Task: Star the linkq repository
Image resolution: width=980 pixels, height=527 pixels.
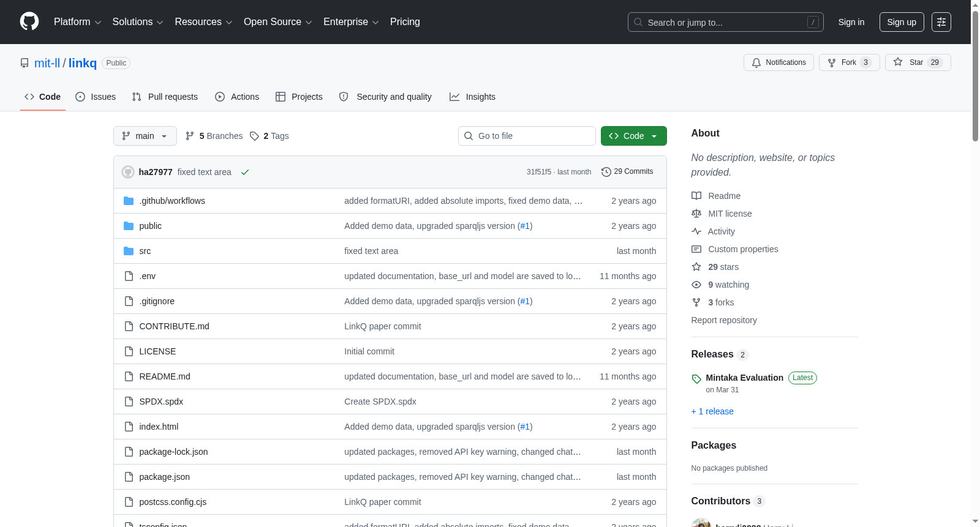Action: 918,62
